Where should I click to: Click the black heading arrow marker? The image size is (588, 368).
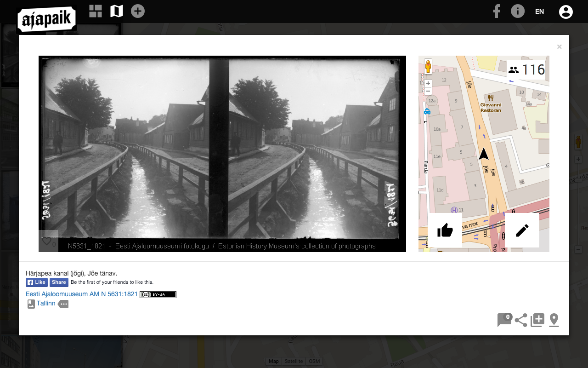(483, 154)
